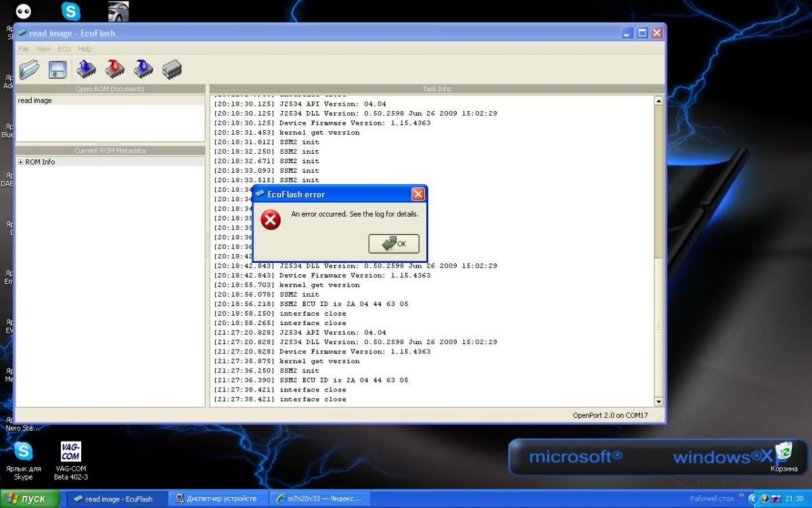The height and width of the screenshot is (508, 812).
Task: Click the 'Current ROM Metadata' panel header
Action: click(110, 150)
